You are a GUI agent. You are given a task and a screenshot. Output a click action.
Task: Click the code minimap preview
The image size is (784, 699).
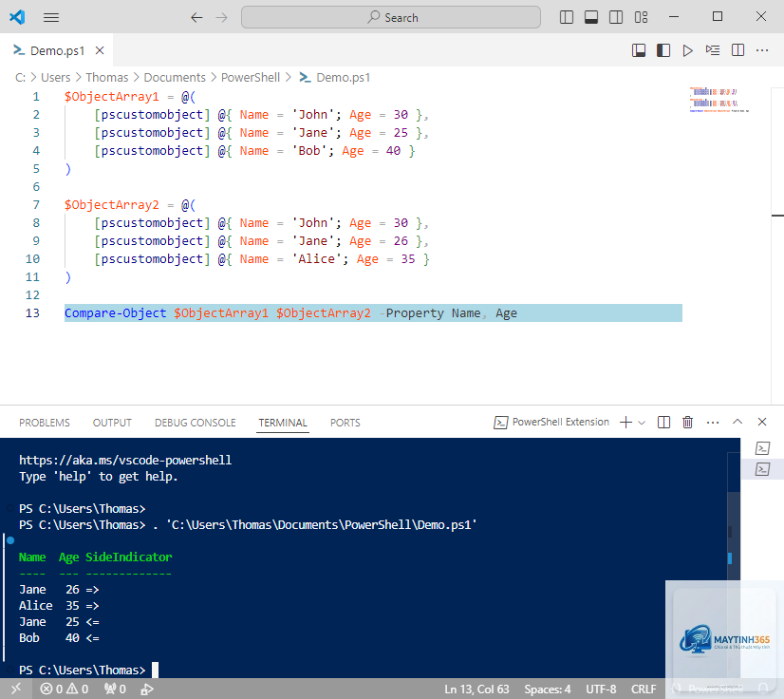point(719,100)
